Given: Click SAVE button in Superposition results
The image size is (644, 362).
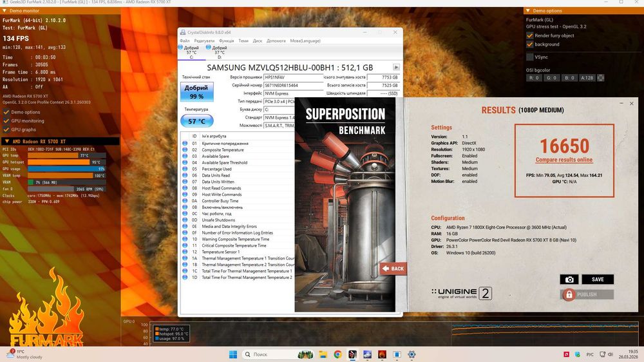Looking at the screenshot, I should [598, 280].
